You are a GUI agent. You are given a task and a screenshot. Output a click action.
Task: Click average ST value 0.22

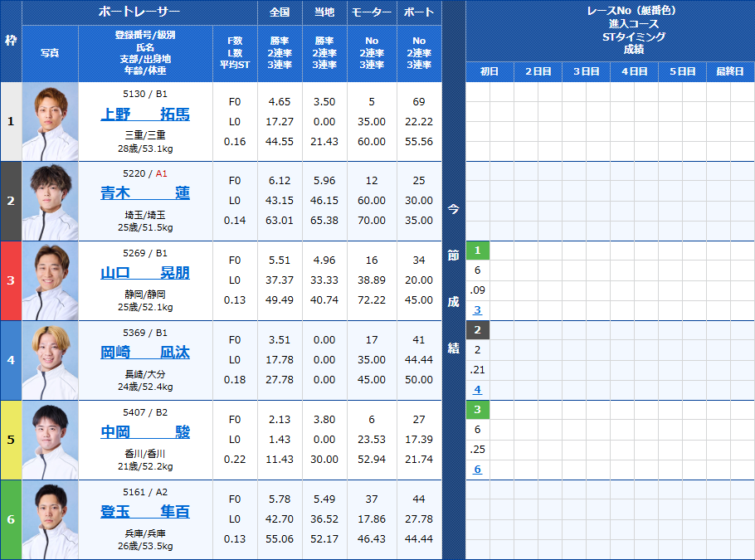click(235, 460)
